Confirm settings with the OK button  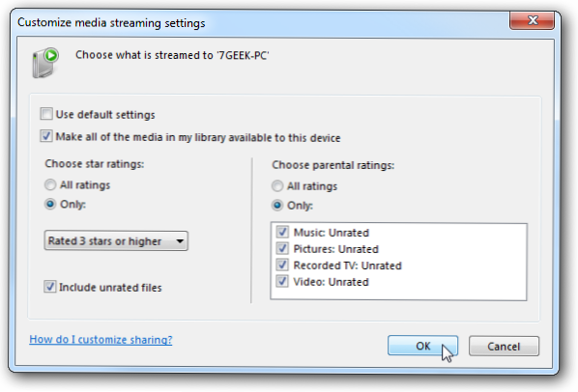click(422, 346)
